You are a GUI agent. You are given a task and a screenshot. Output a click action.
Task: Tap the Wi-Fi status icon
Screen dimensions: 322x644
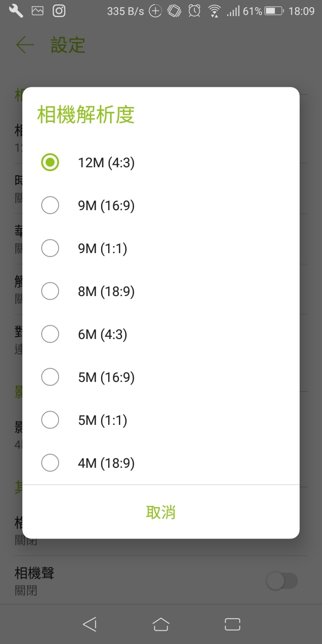click(215, 11)
